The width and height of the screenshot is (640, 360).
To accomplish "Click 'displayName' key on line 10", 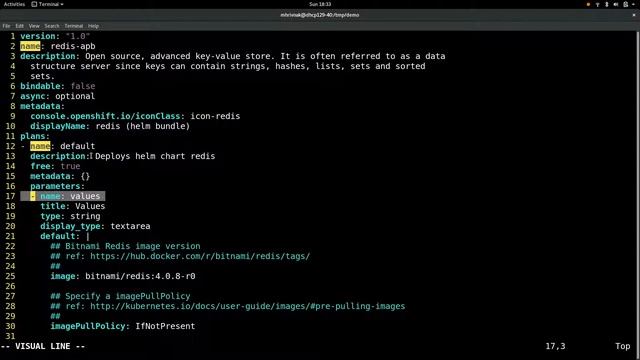I will (58, 126).
